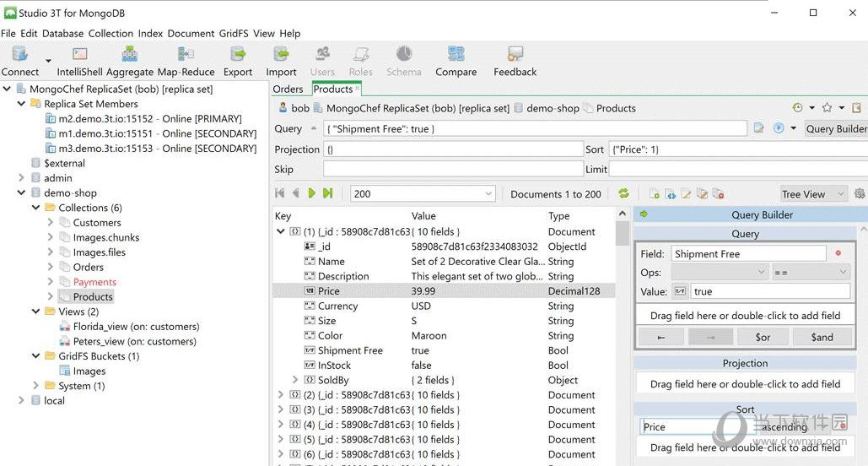Collapse the demo-shop database node
This screenshot has height=466, width=868.
(21, 192)
